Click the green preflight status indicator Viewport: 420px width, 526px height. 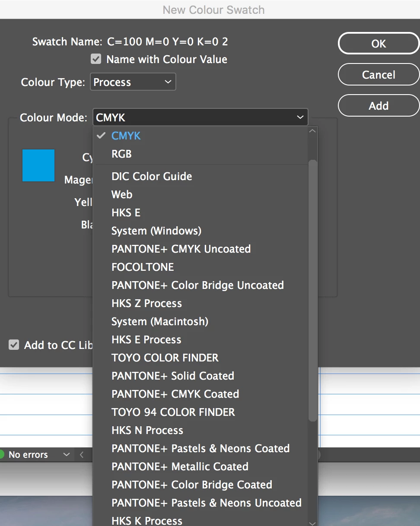pos(2,454)
